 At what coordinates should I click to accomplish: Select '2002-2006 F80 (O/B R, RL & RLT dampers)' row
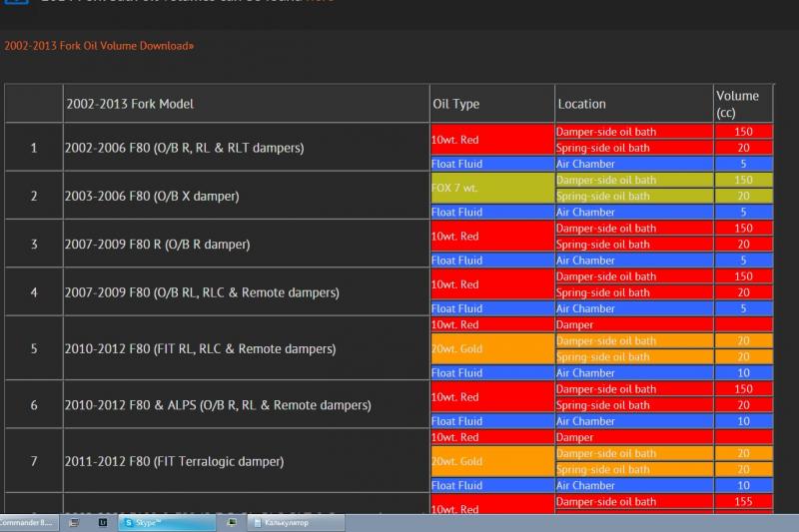246,148
